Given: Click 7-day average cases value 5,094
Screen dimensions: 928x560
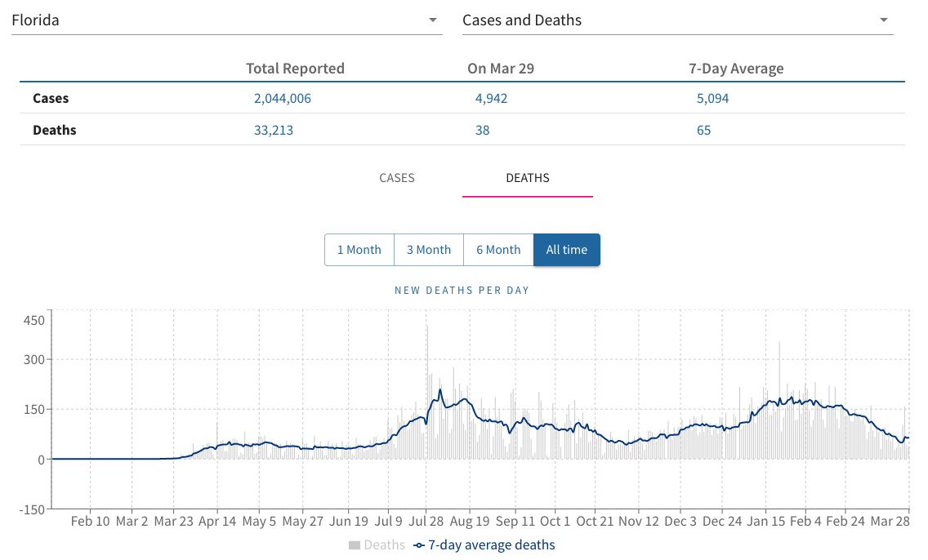Looking at the screenshot, I should coord(712,98).
